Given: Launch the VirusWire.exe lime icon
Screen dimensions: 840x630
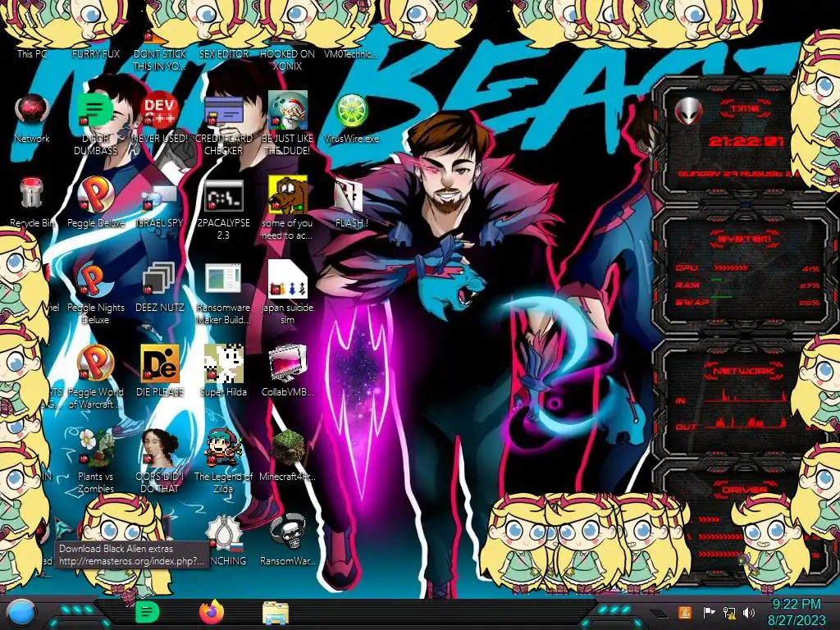Looking at the screenshot, I should click(351, 111).
